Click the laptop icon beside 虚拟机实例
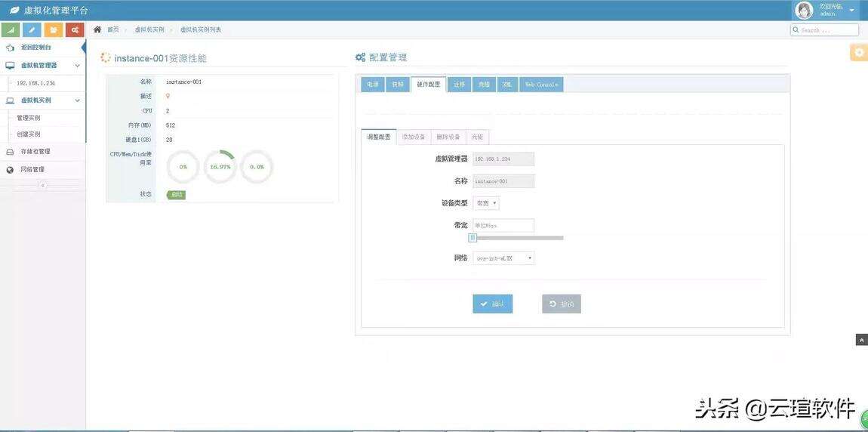The image size is (868, 432). (x=10, y=100)
